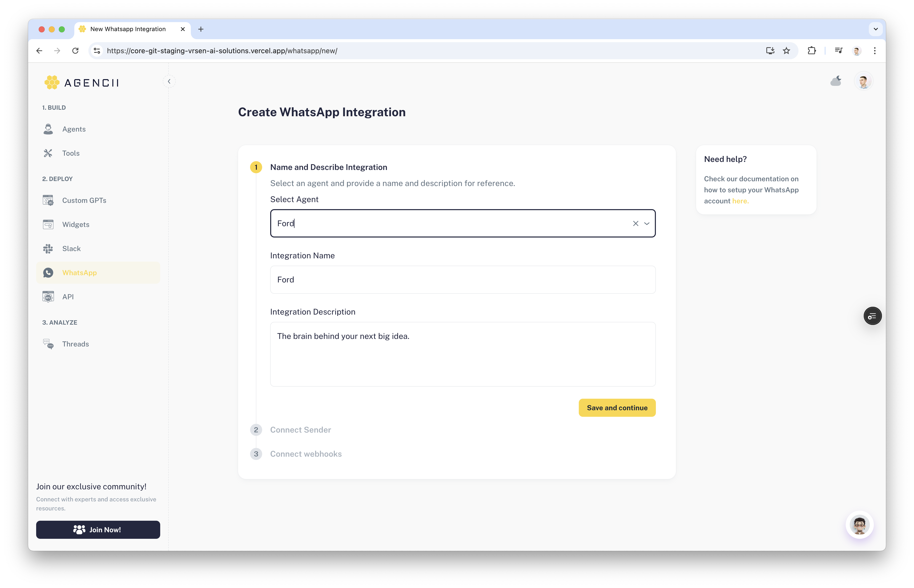Collapse the left sidebar
This screenshot has height=588, width=914.
[169, 81]
